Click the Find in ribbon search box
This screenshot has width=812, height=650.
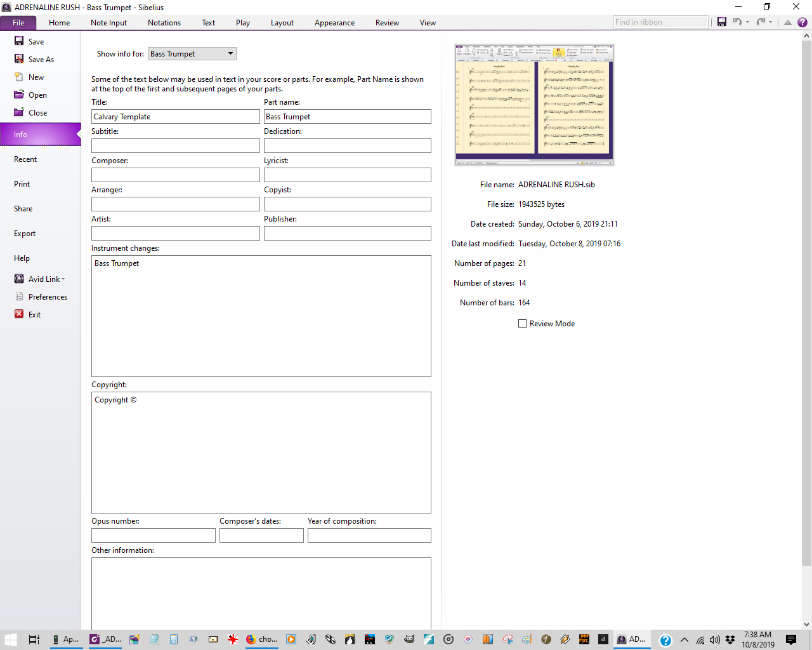tap(660, 22)
